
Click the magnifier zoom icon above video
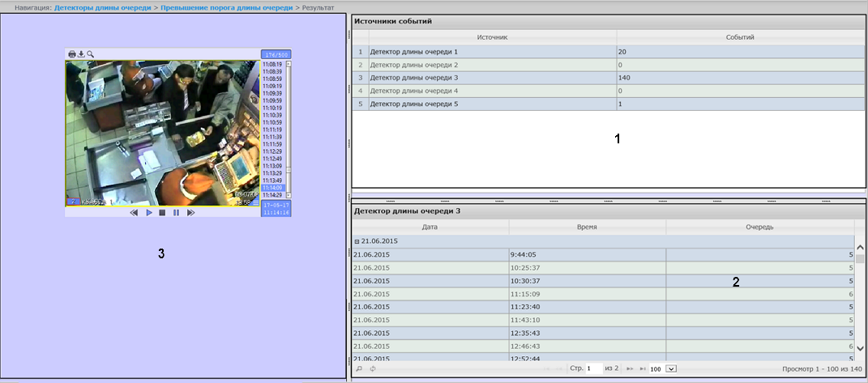pyautogui.click(x=91, y=54)
